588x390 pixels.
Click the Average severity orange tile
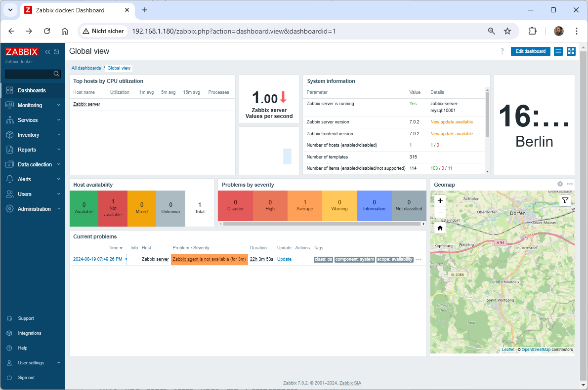click(x=304, y=205)
